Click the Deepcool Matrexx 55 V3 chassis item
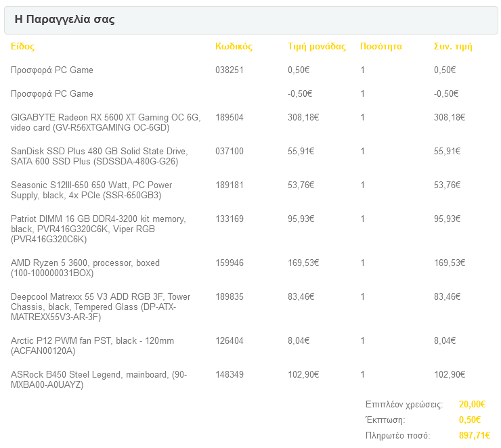The image size is (501, 448). coord(100,307)
